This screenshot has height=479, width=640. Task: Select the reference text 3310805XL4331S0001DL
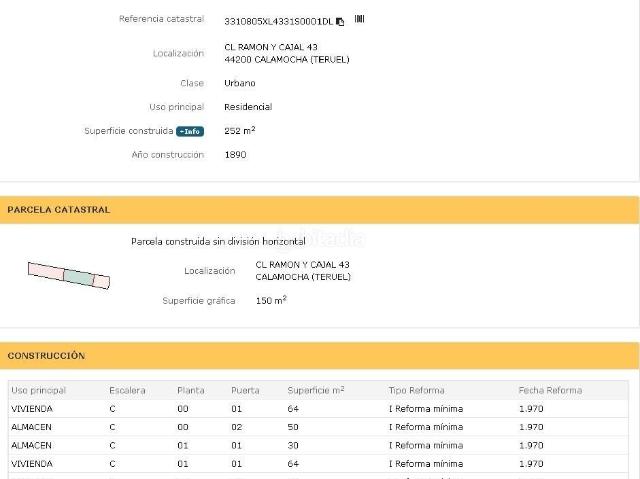(278, 22)
